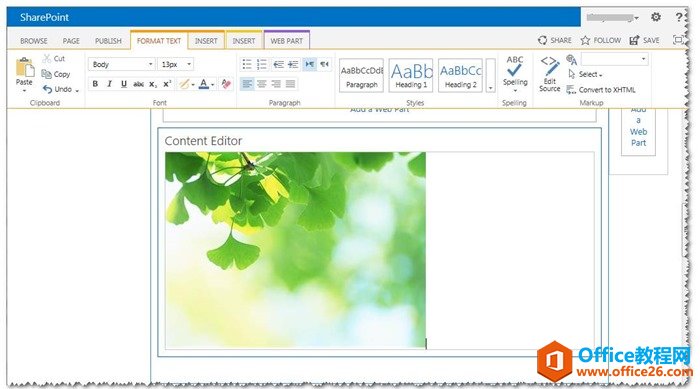The width and height of the screenshot is (700, 389).
Task: Toggle bold formatting
Action: (95, 84)
